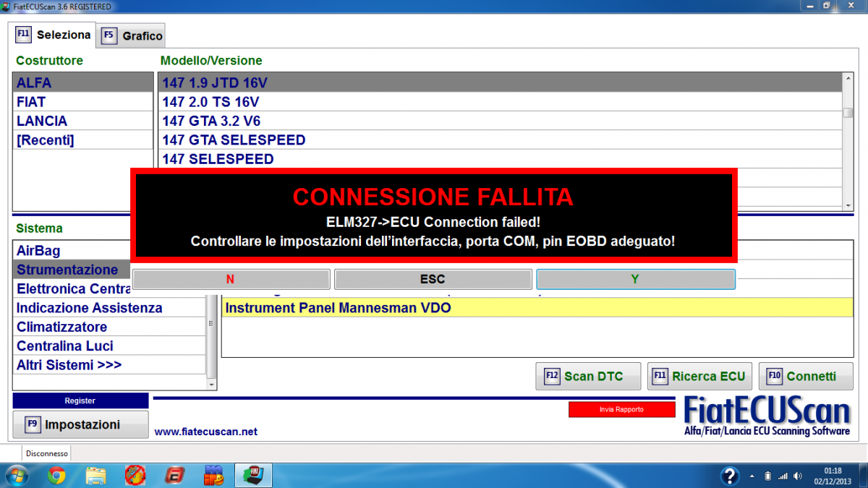The height and width of the screenshot is (488, 868).
Task: Select Strumentazione system
Action: tap(71, 270)
